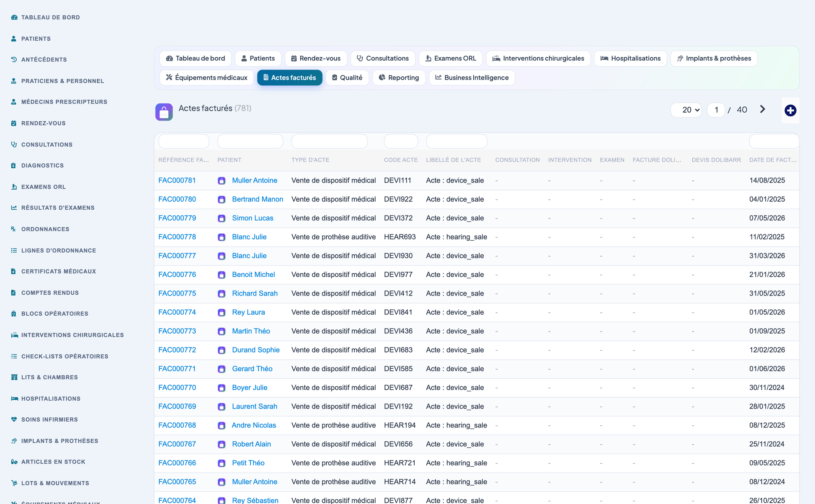Viewport: 815px width, 504px height.
Task: Click the Check-lists opératoires icon
Action: (x=14, y=356)
